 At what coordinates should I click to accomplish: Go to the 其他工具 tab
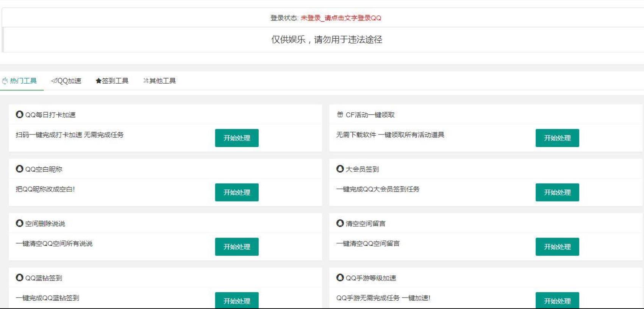coord(159,81)
